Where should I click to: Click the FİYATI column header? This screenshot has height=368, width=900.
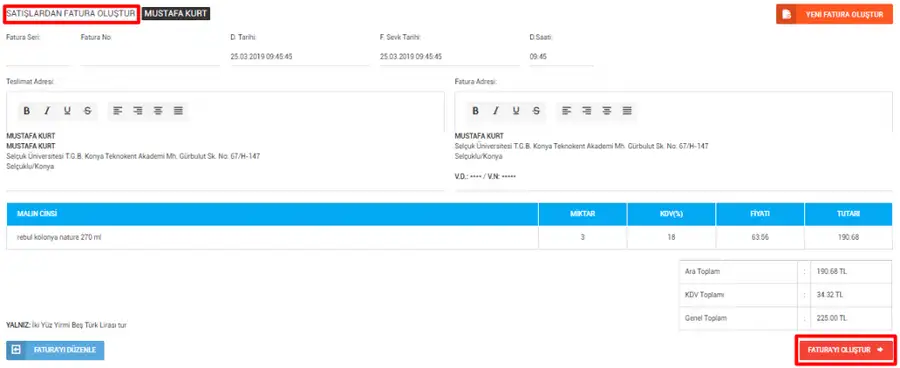760,214
